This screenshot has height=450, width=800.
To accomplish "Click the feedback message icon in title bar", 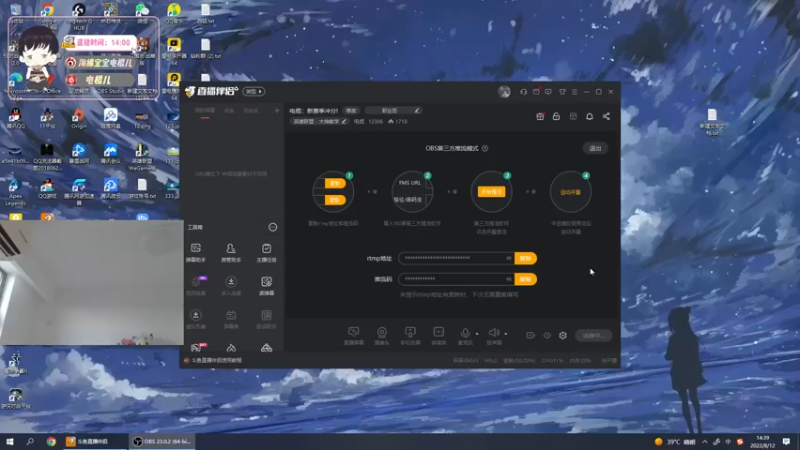I will pyautogui.click(x=548, y=92).
